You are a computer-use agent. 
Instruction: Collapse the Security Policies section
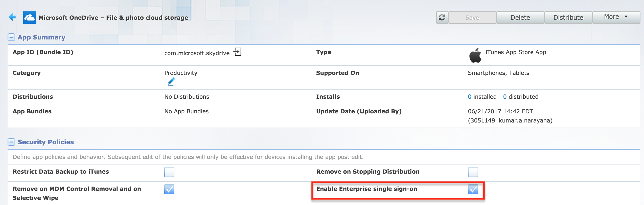(x=11, y=142)
